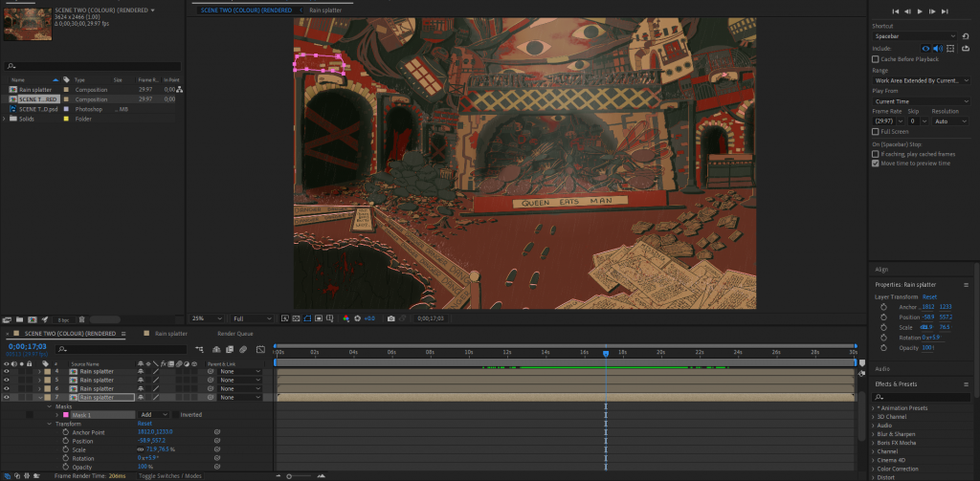Viewport: 980px width, 481px height.
Task: Create a new composition icon
Action: point(33,319)
